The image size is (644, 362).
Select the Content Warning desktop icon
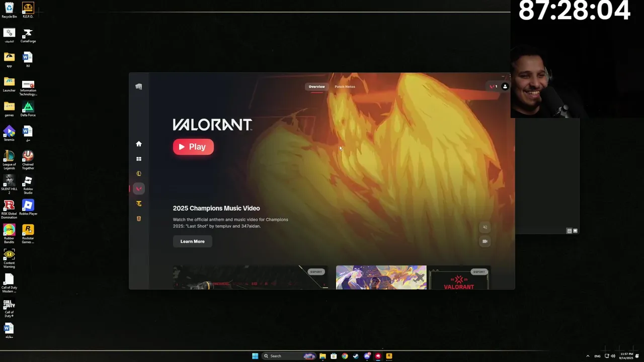[x=9, y=258]
